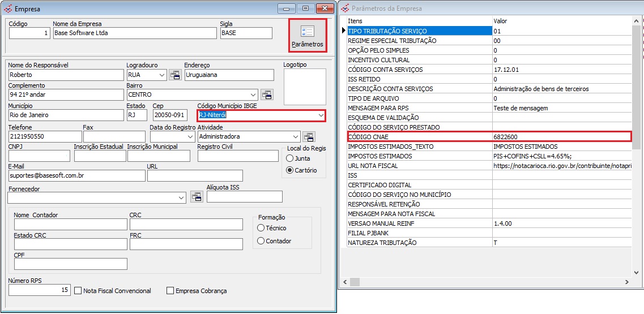Click the Valor column header

(561, 21)
